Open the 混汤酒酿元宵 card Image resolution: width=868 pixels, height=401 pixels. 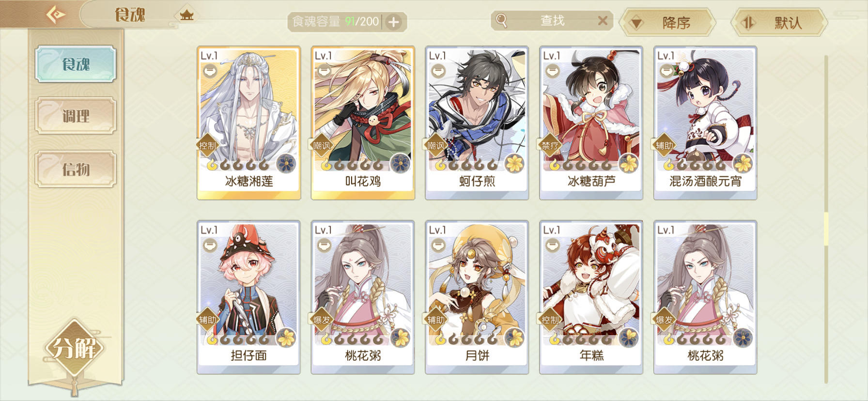coord(705,123)
